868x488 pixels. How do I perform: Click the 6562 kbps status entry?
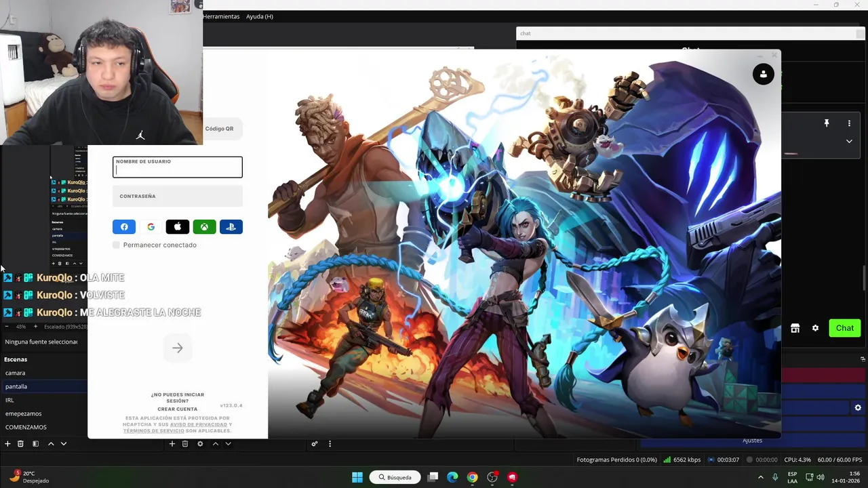[x=682, y=460]
